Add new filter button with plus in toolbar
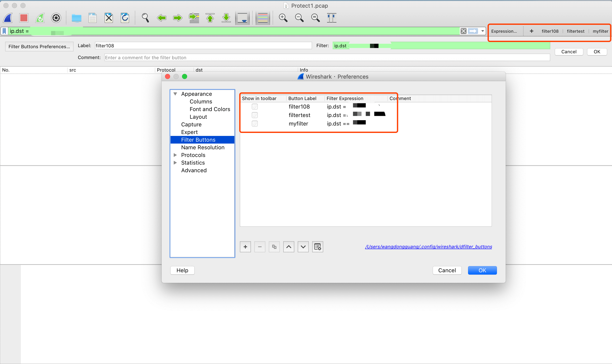The width and height of the screenshot is (612, 364). 531,31
